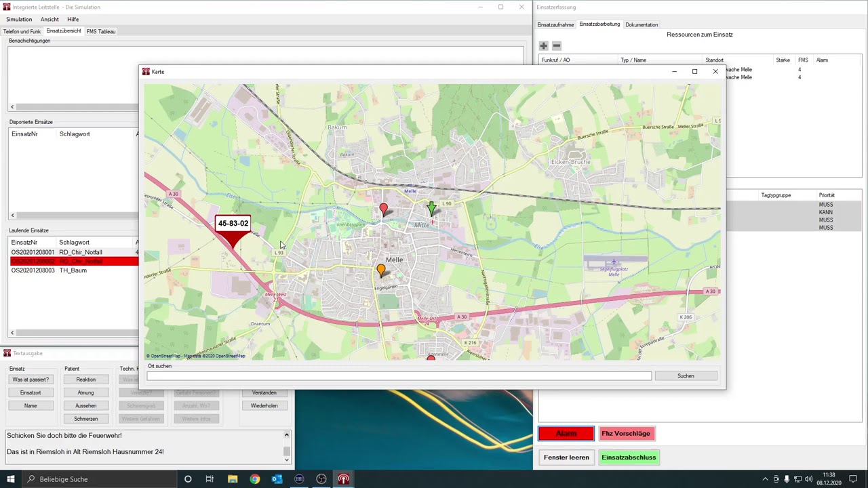Click Suchen in the Karte window
This screenshot has height=488, width=868.
coord(686,375)
